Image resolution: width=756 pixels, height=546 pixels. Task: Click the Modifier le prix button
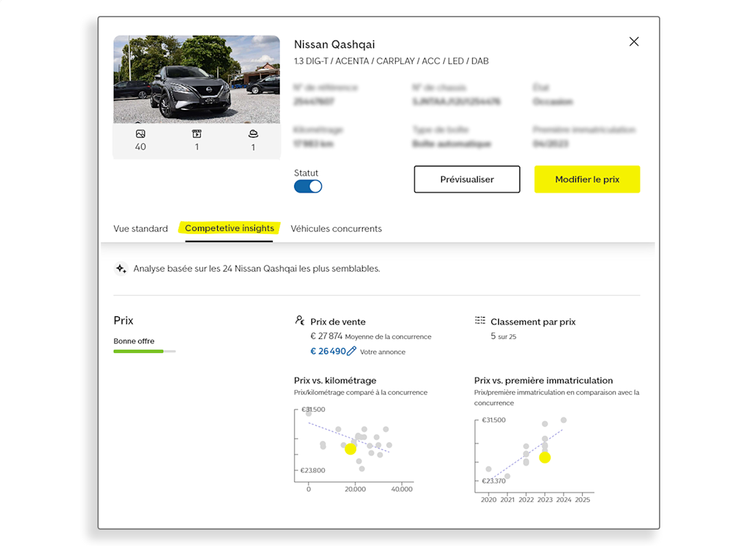point(587,179)
